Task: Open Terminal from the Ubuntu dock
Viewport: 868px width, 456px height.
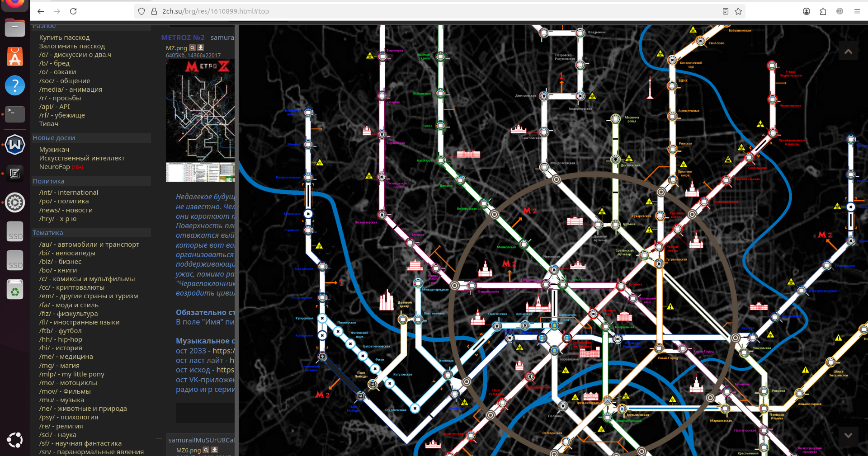Action: (15, 114)
